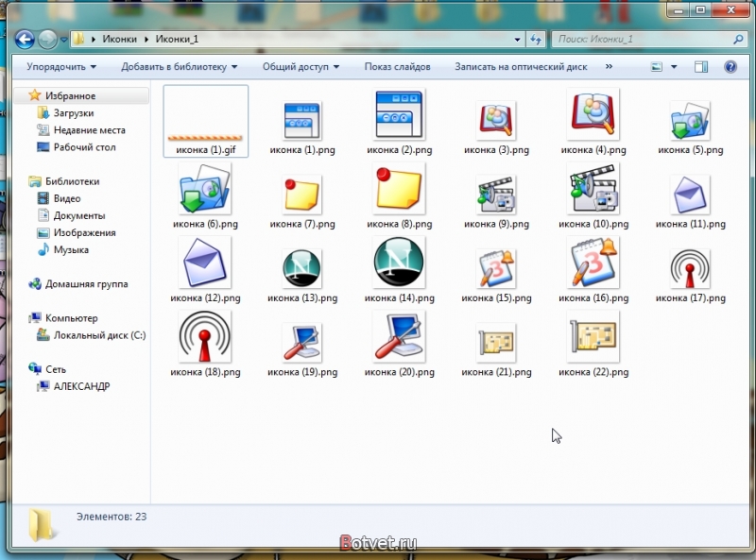
Task: Select the иконка (21).png circuit card icon
Action: [x=496, y=343]
